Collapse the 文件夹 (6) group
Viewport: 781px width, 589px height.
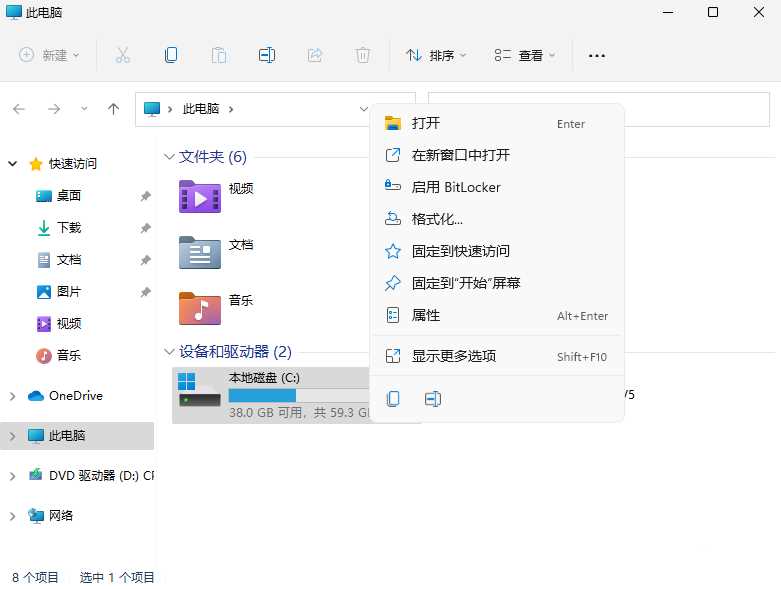click(169, 157)
